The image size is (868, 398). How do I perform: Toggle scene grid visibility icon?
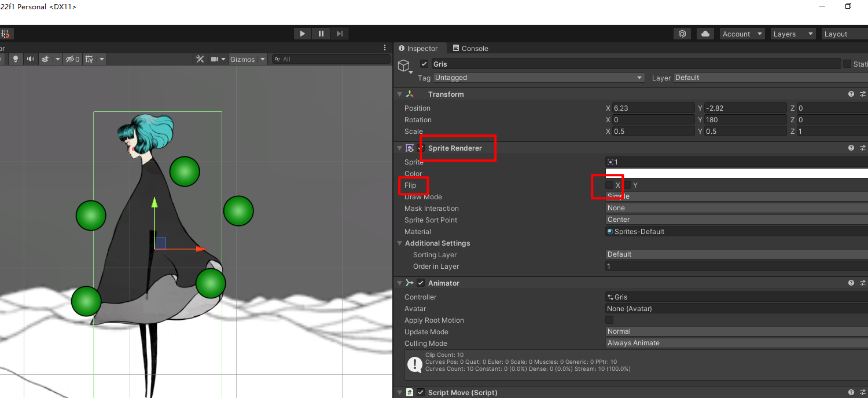(x=89, y=59)
